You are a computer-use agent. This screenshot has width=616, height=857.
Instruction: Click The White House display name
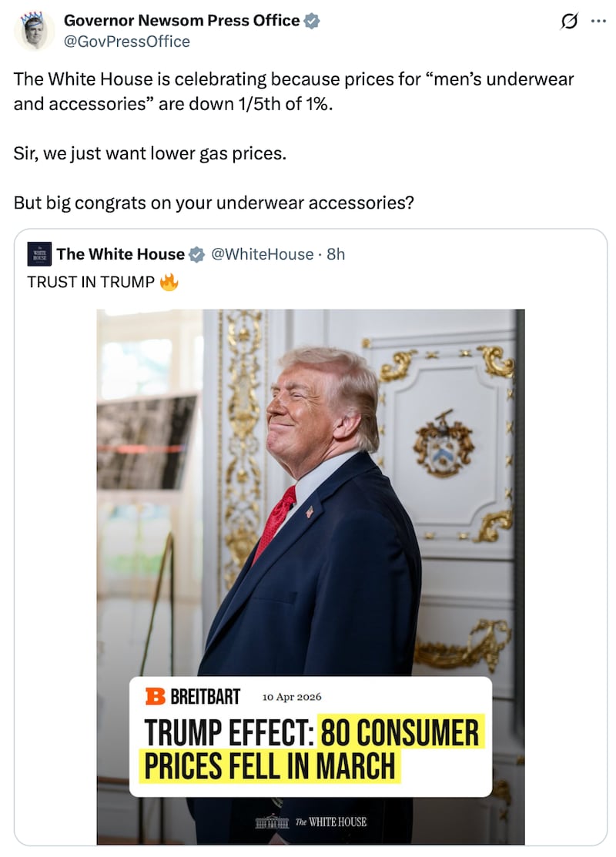point(121,253)
